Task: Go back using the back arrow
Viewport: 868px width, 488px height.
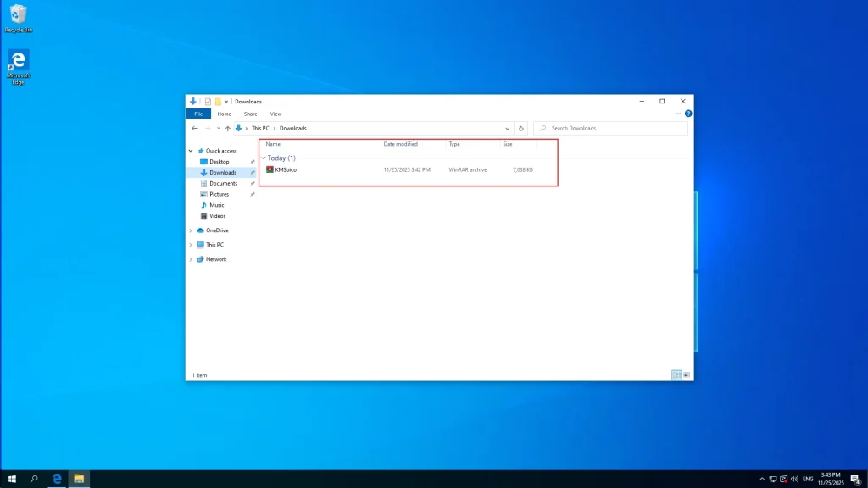Action: (193, 128)
